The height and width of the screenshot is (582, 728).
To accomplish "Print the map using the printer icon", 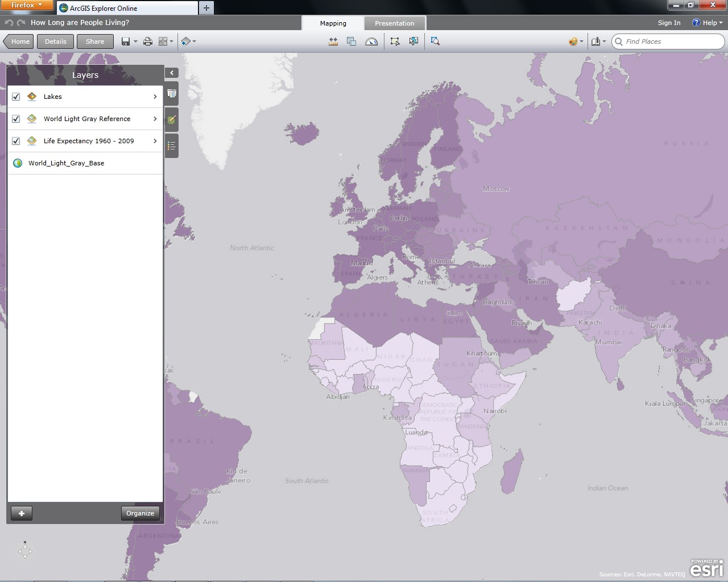I will pos(148,41).
